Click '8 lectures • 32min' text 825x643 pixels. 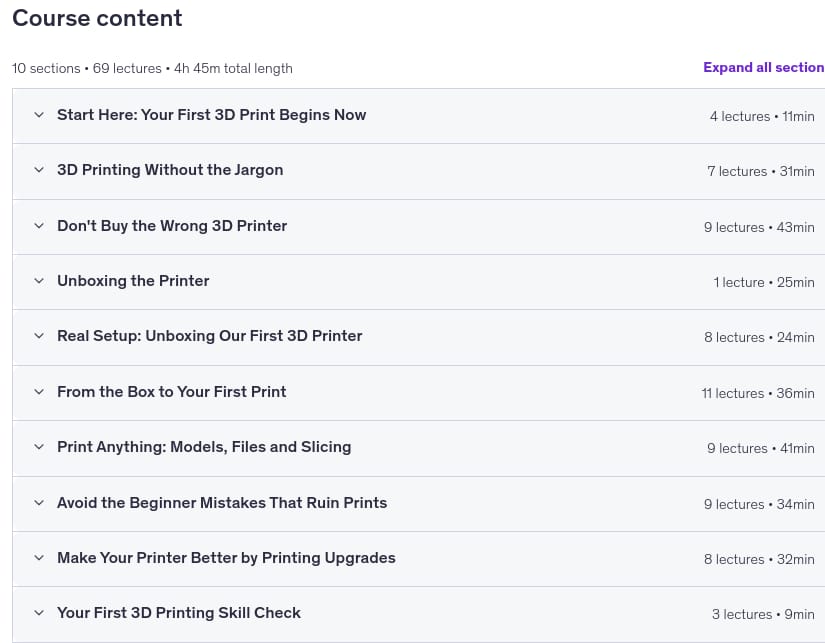(759, 560)
